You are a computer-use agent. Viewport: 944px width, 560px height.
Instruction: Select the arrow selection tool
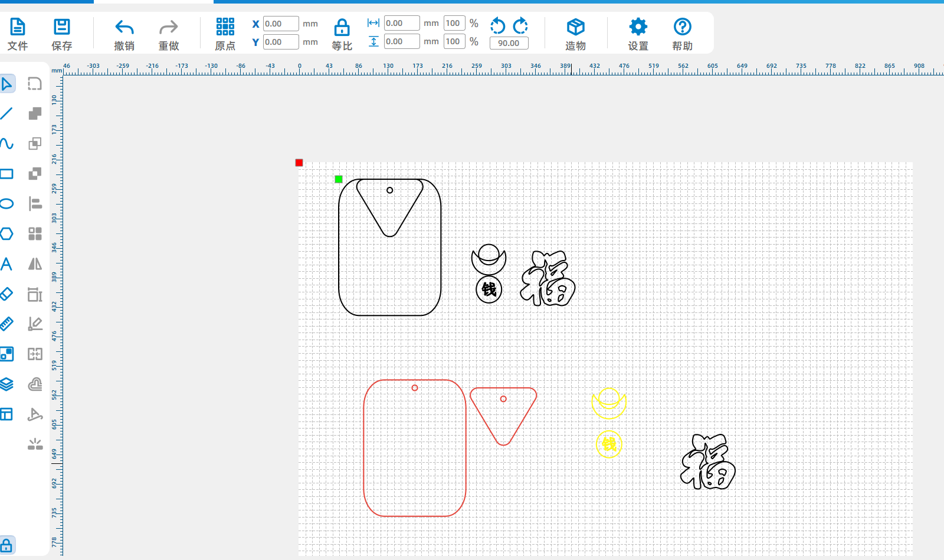click(x=7, y=84)
